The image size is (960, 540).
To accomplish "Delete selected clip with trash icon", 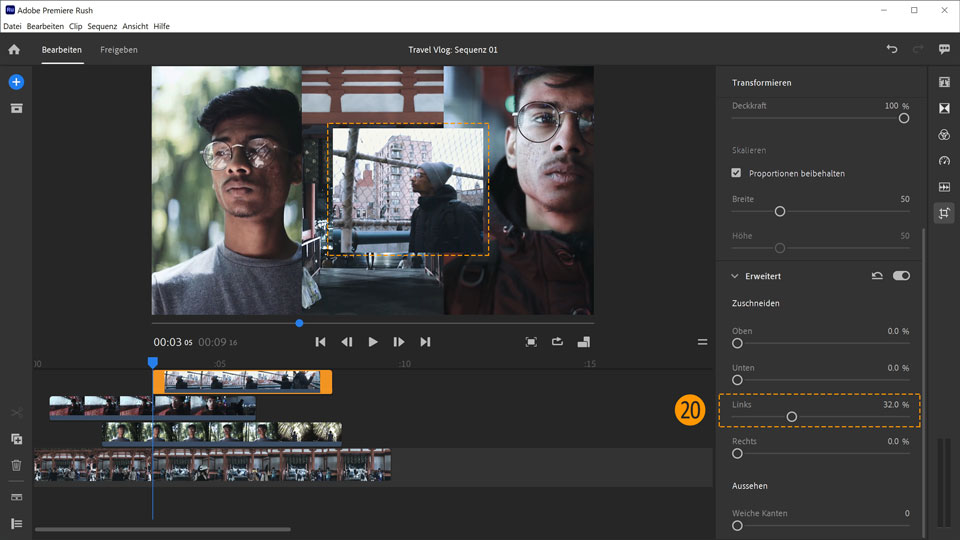I will (16, 465).
